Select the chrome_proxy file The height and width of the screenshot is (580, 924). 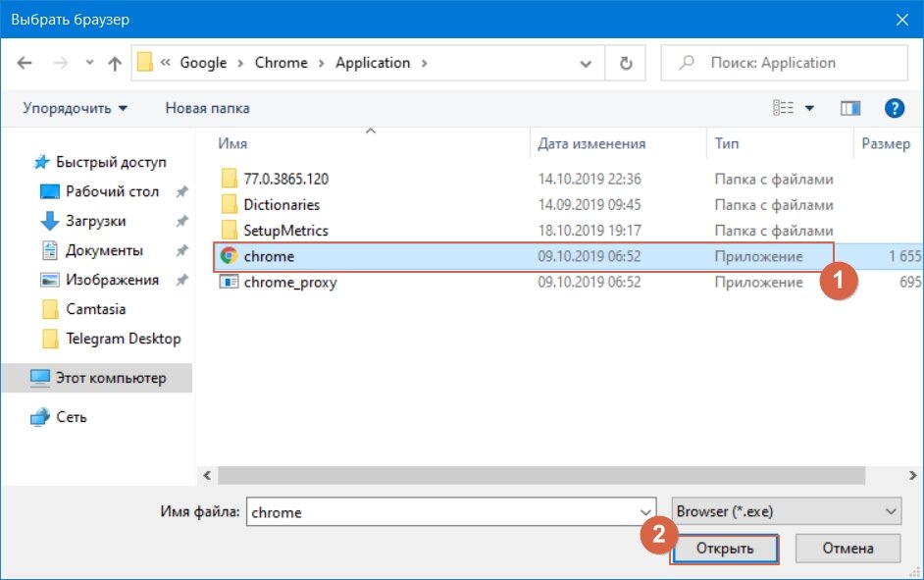290,283
